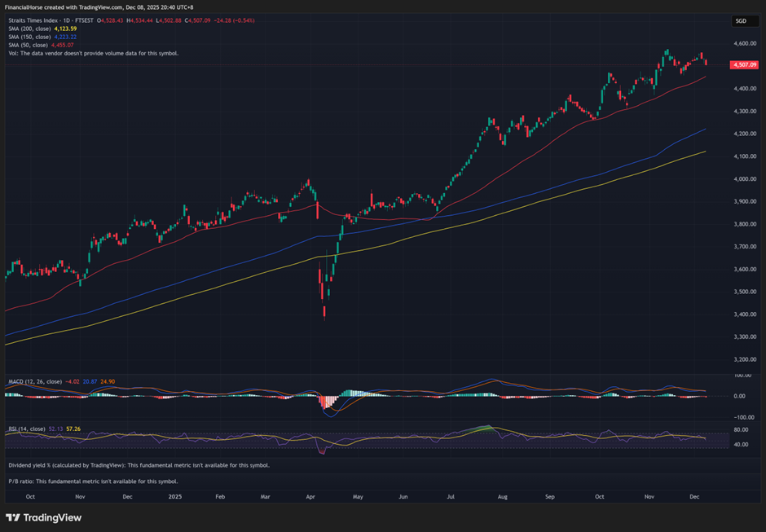
Task: Select the MACD (12, 26, close) legend
Action: click(34, 381)
